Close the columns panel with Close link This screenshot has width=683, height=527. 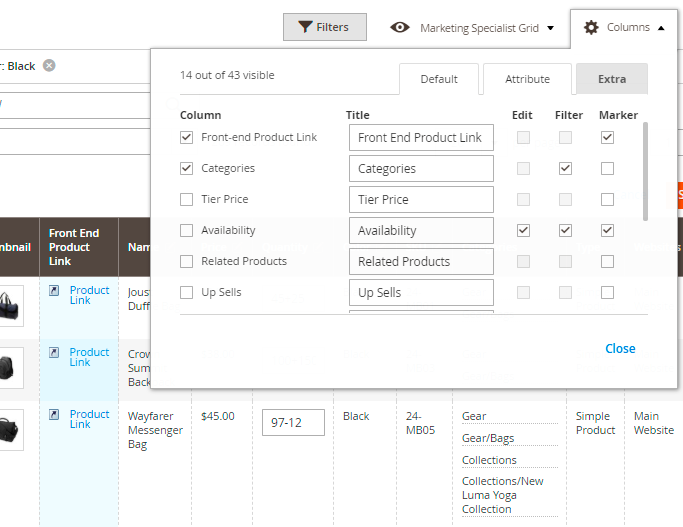620,349
